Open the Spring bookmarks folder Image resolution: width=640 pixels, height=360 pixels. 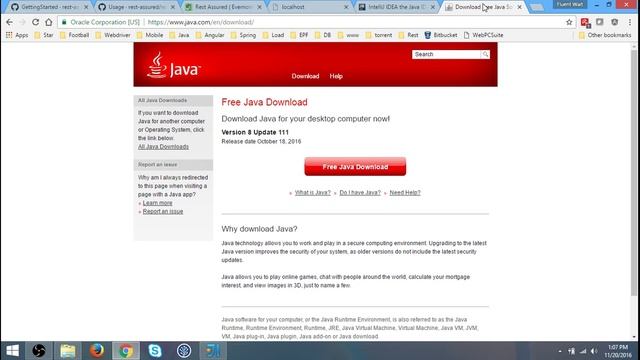click(243, 35)
